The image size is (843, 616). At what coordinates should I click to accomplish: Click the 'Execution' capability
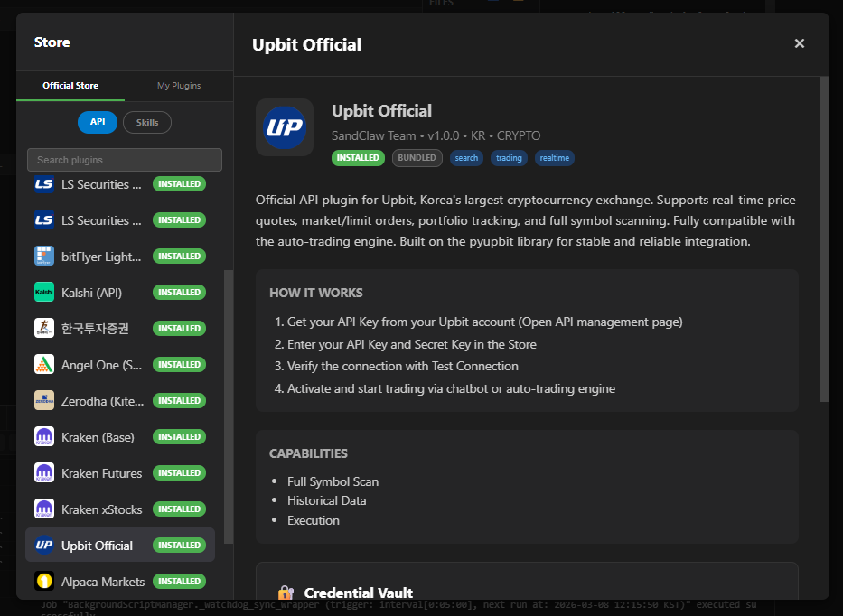[x=314, y=520]
